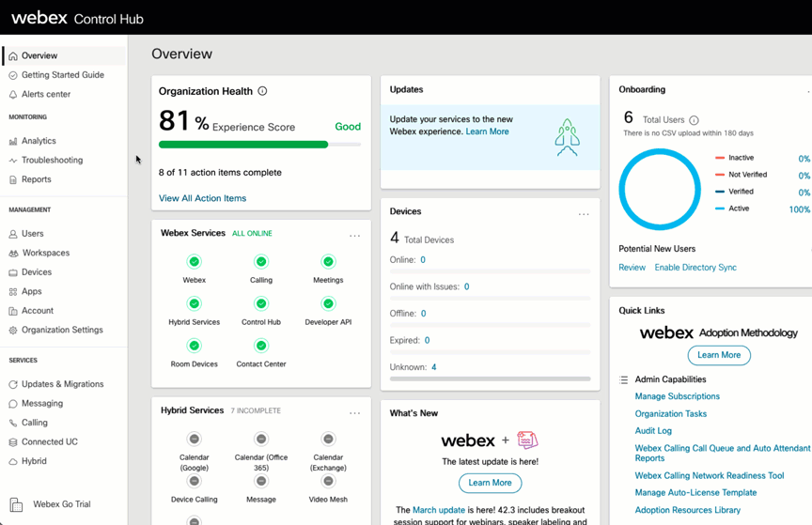Click the Calling service status checkmark
This screenshot has height=525, width=812.
click(261, 261)
